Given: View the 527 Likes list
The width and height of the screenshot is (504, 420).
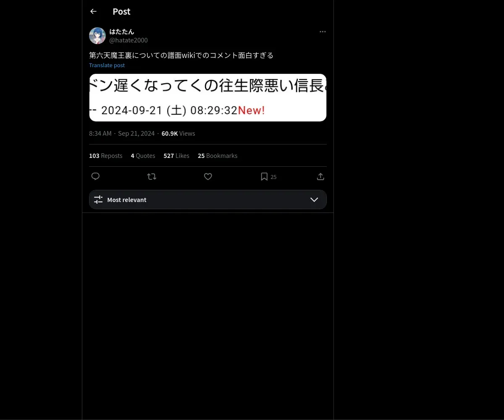Looking at the screenshot, I should 176,155.
